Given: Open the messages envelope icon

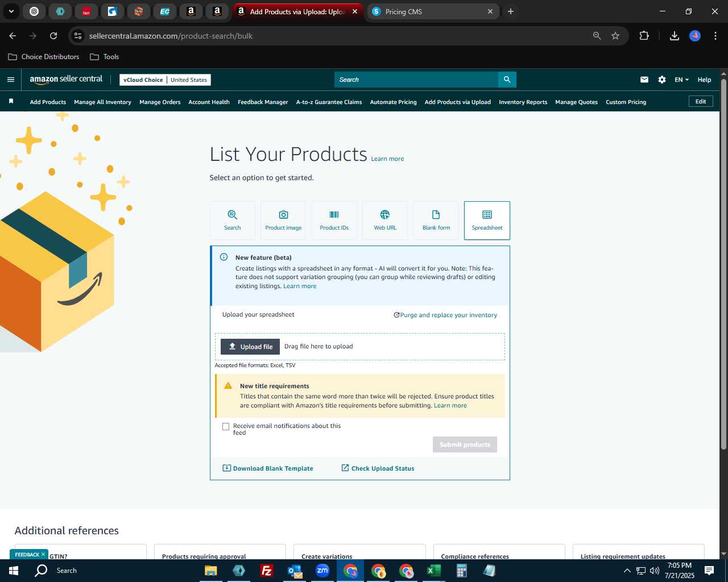Looking at the screenshot, I should click(x=644, y=80).
